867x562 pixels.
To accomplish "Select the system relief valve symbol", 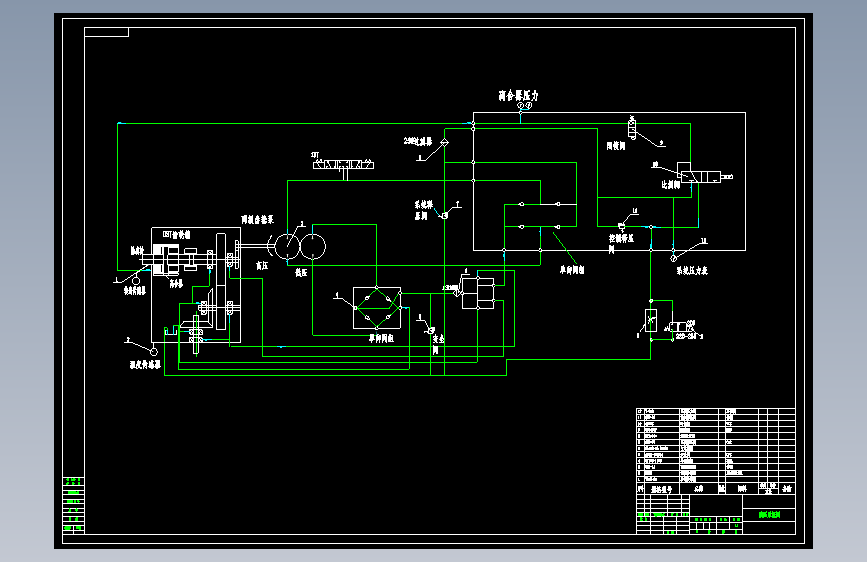I will pos(445,215).
